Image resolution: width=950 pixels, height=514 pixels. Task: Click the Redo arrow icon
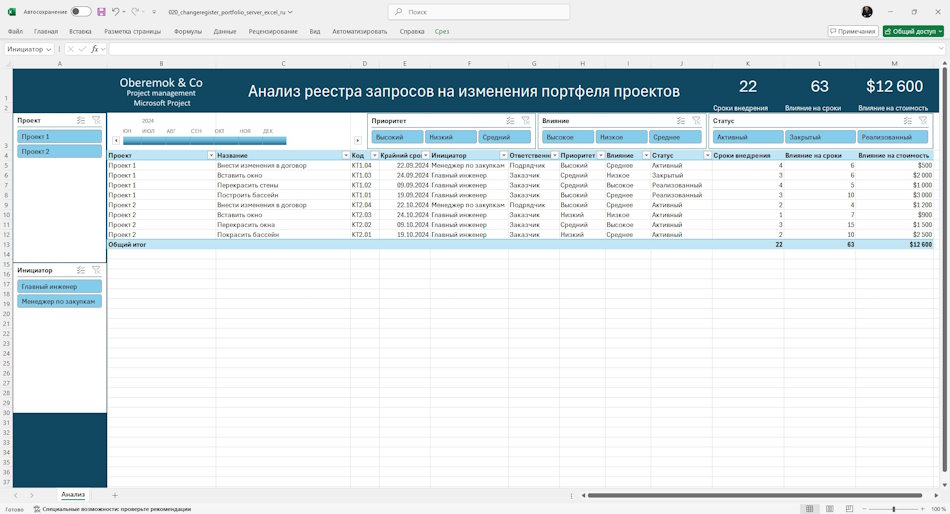[135, 12]
